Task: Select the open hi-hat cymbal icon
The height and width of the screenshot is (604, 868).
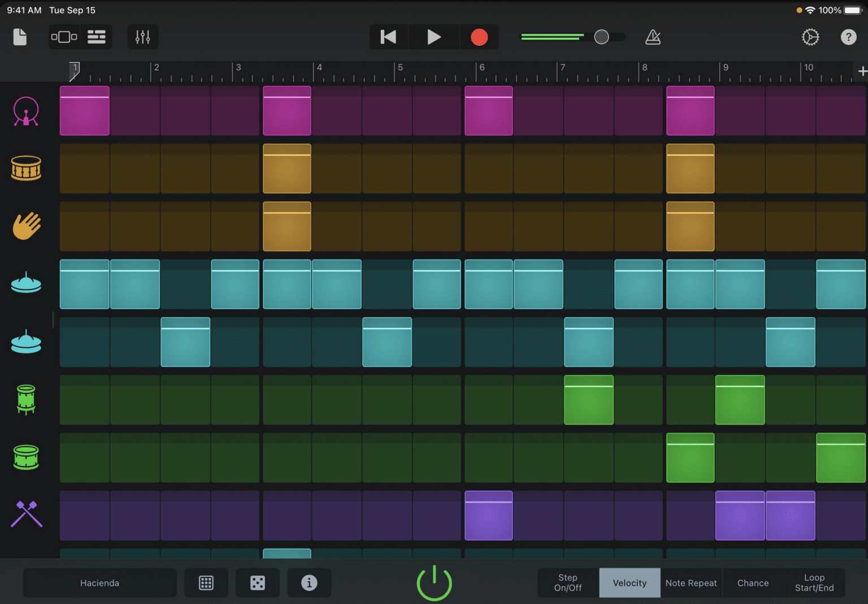Action: click(x=26, y=342)
